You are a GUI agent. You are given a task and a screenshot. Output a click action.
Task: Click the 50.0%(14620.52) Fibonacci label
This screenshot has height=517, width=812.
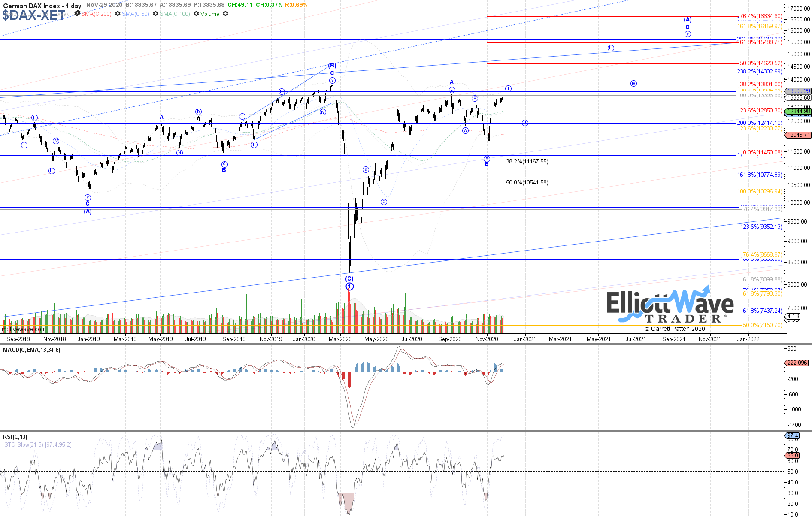(760, 63)
